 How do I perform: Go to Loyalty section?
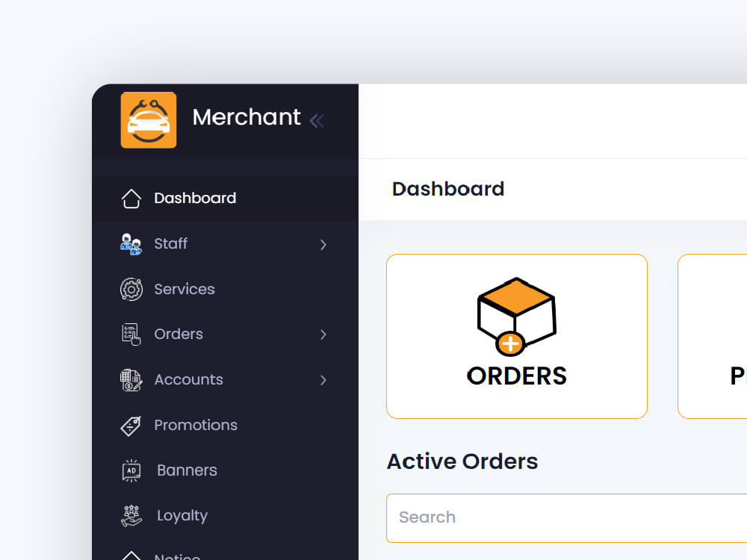225,516
